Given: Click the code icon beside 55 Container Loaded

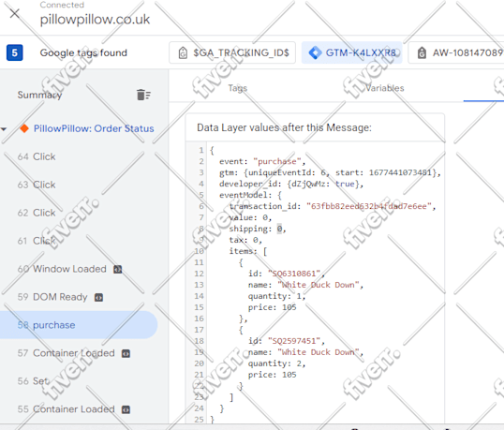Looking at the screenshot, I should 126,409.
